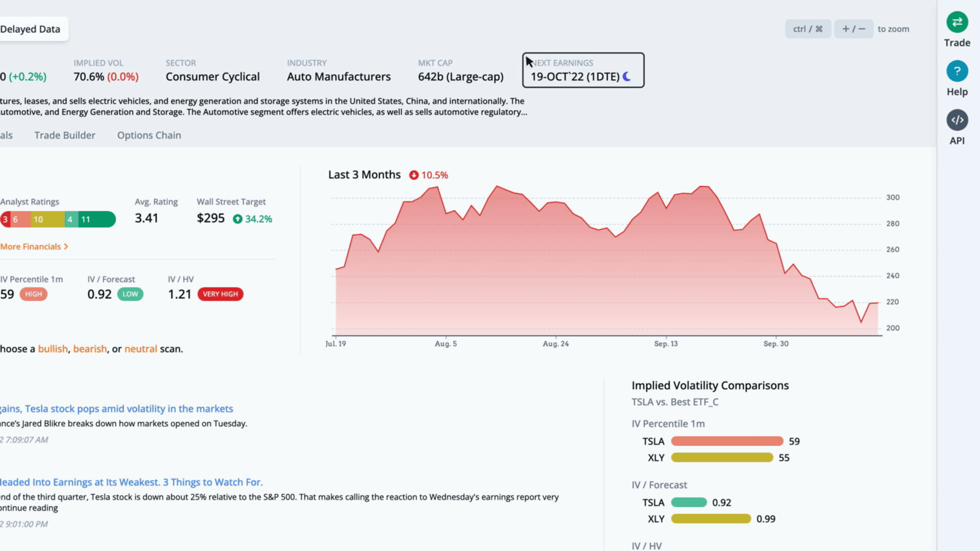Switch to the Options Chain tab

click(149, 135)
